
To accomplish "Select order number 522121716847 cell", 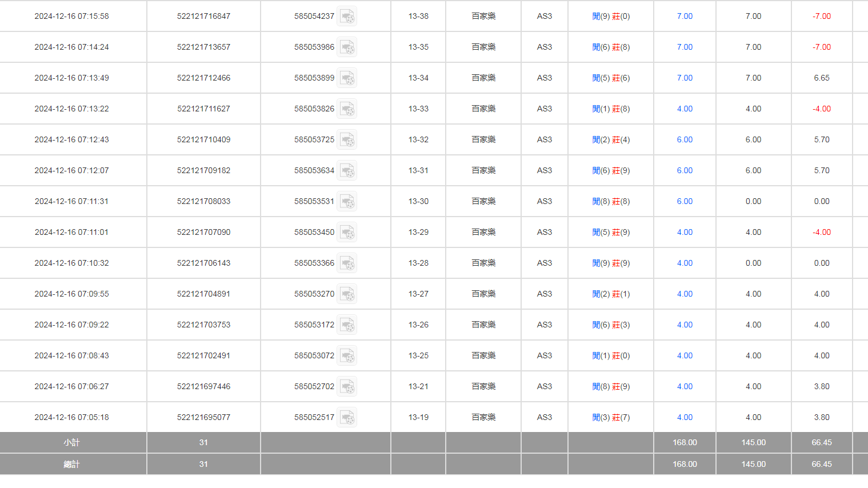I will coord(203,17).
